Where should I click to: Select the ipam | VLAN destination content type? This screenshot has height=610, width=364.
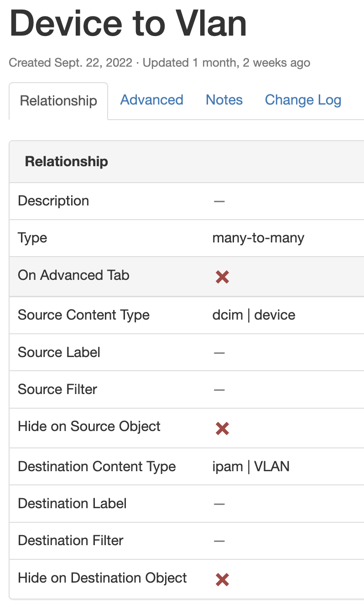pos(250,466)
